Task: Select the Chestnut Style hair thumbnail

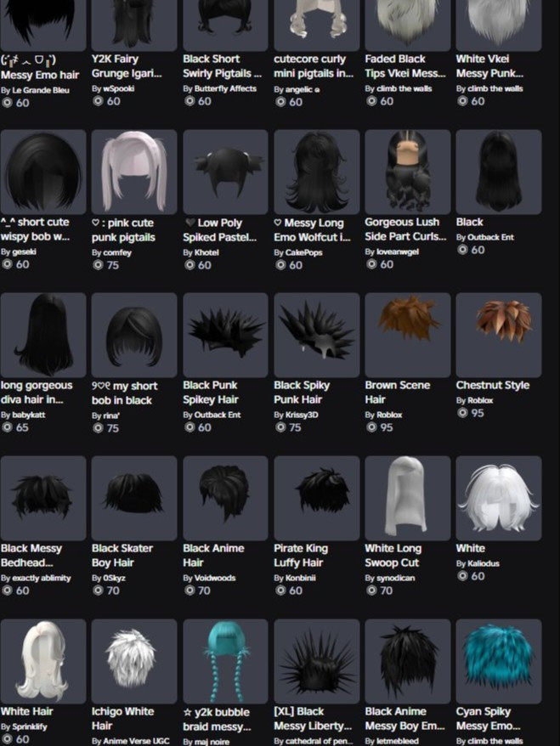Action: click(499, 335)
